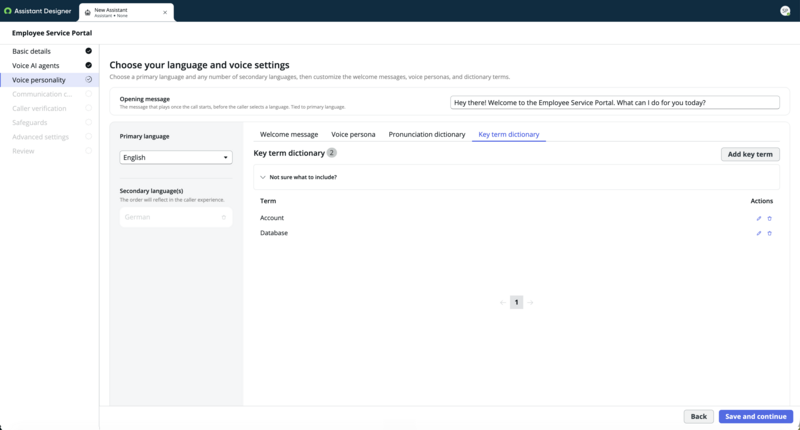
Task: Click the Database term row text
Action: [274, 233]
